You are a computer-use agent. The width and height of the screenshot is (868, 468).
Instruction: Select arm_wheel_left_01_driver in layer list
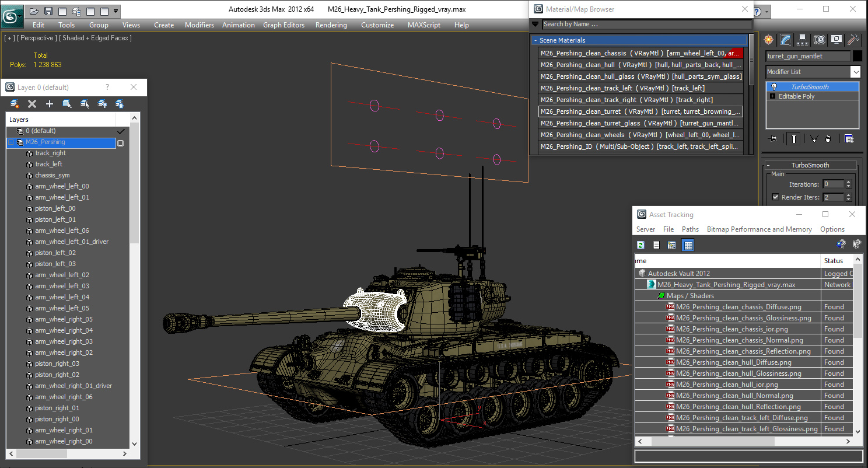(71, 242)
